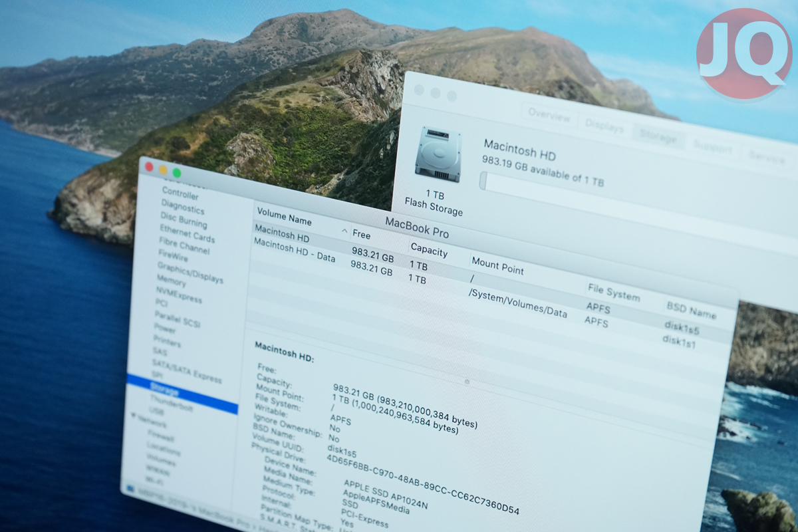Select Memory in the sidebar
The image size is (798, 532).
(171, 281)
